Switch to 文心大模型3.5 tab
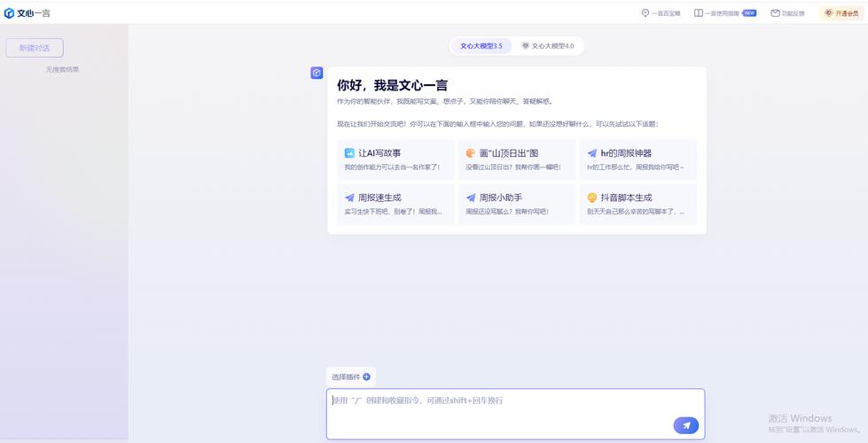868x443 pixels. (x=481, y=45)
